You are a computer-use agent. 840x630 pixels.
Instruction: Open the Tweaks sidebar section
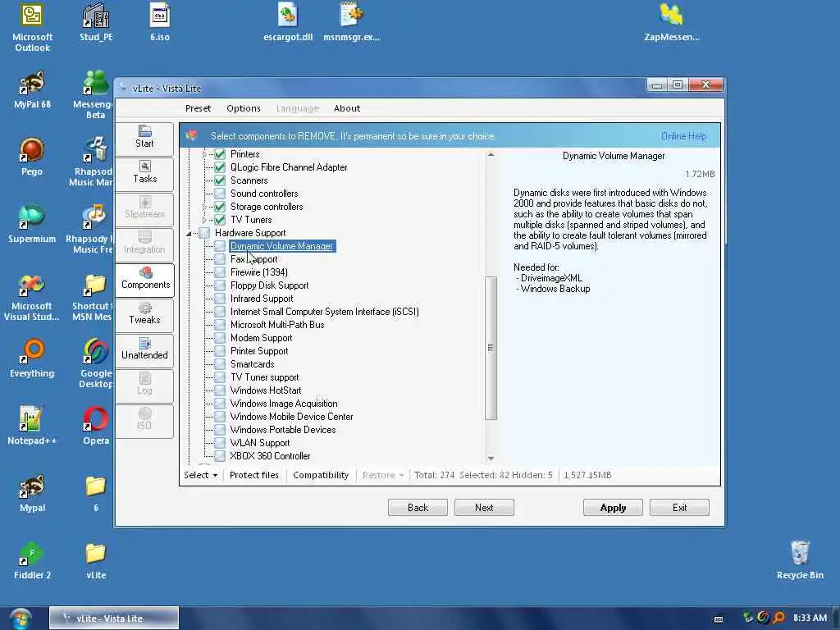144,314
